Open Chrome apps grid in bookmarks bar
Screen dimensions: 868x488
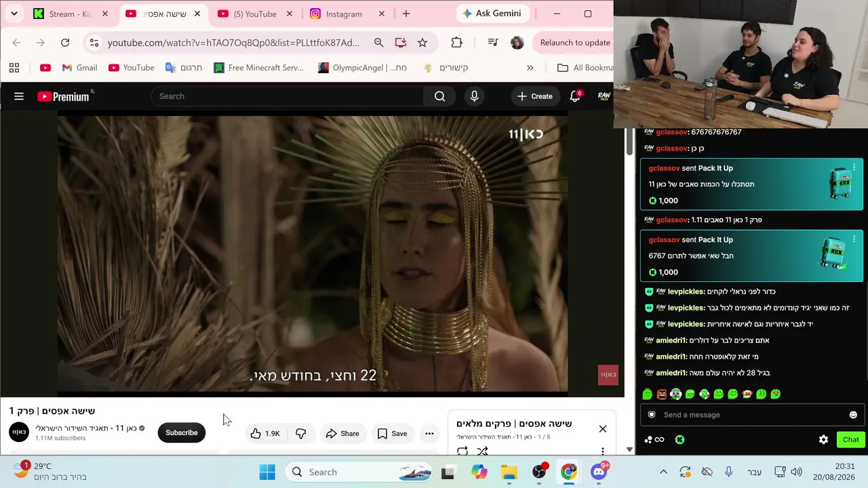coord(14,68)
